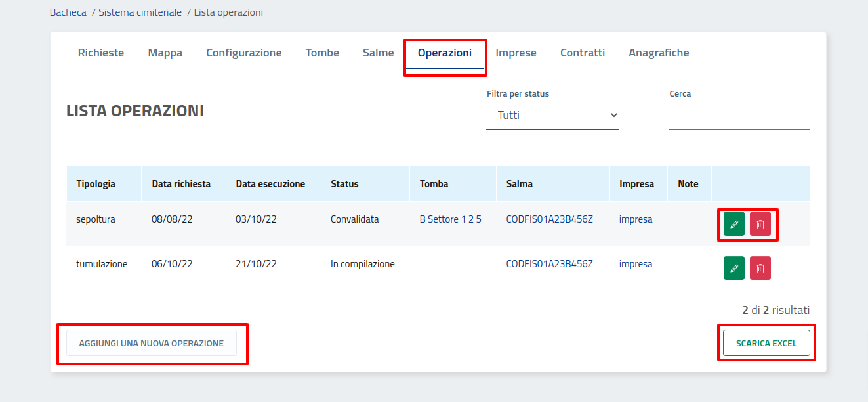Screen dimensions: 868x402
Task: Delete the tumulazione operation with trash icon
Action: 760,268
